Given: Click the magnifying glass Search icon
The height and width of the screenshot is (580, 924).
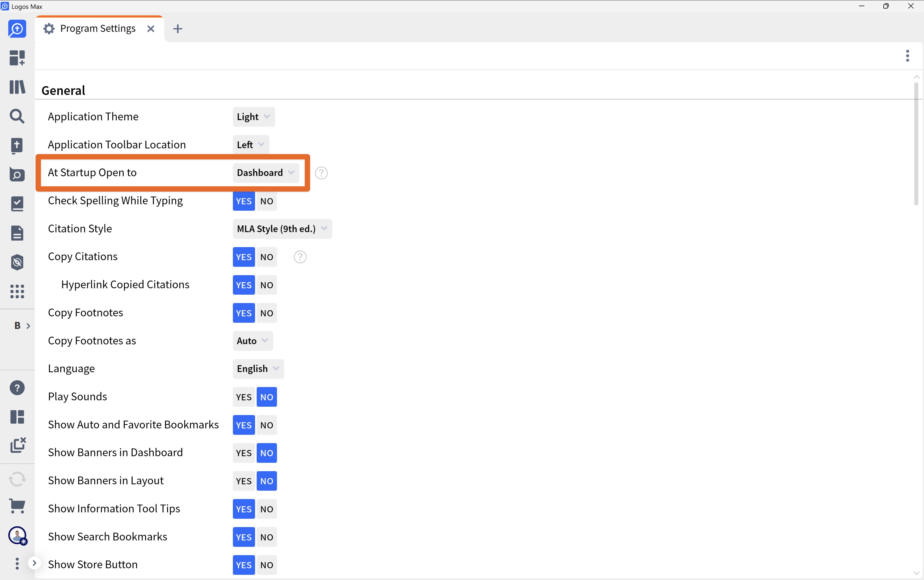Looking at the screenshot, I should click(x=17, y=116).
